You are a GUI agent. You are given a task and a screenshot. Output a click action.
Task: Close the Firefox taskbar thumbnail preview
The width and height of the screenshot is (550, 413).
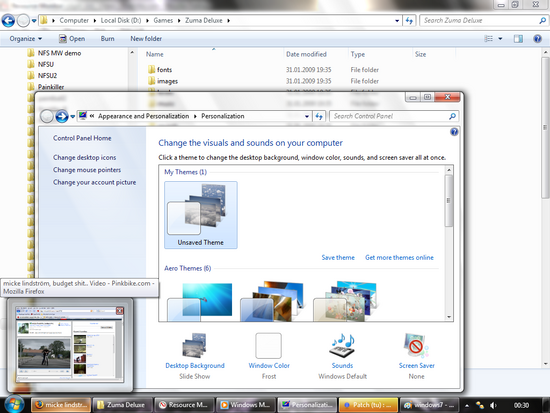120,311
